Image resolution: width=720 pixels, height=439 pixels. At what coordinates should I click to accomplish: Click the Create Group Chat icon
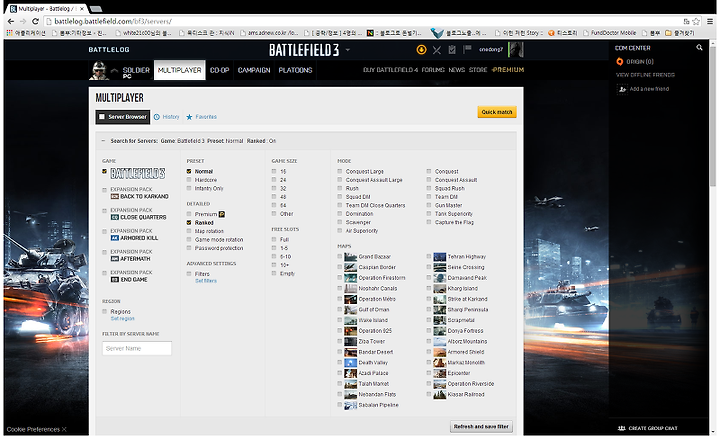click(621, 428)
